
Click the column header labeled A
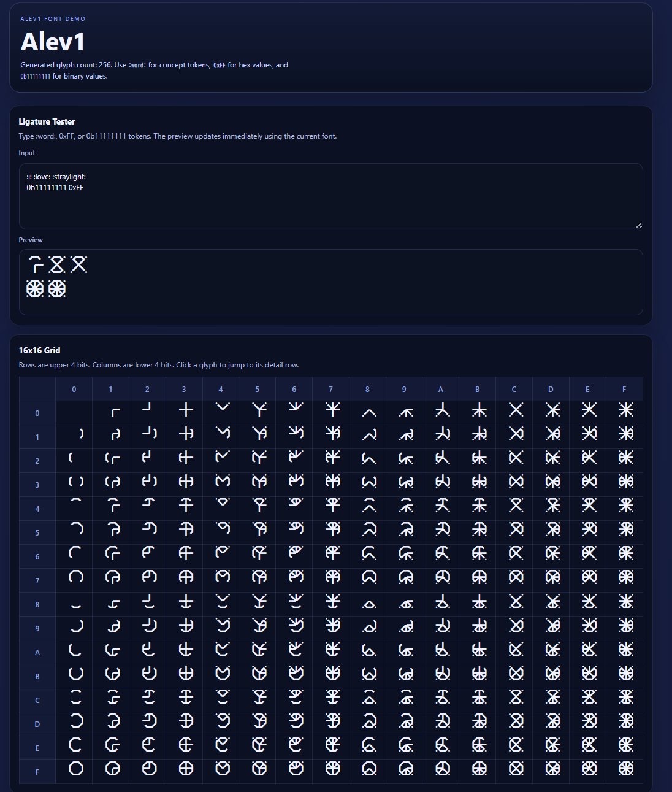point(440,389)
